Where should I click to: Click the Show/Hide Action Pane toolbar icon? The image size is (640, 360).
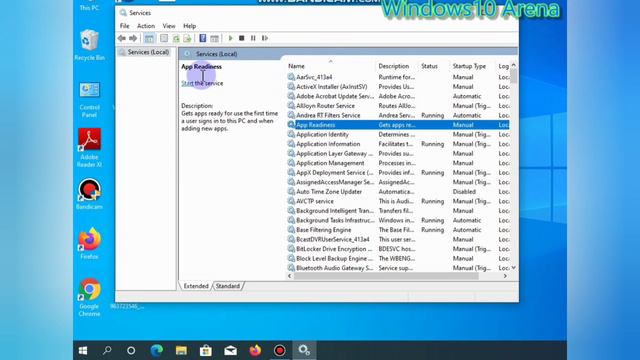click(x=214, y=38)
